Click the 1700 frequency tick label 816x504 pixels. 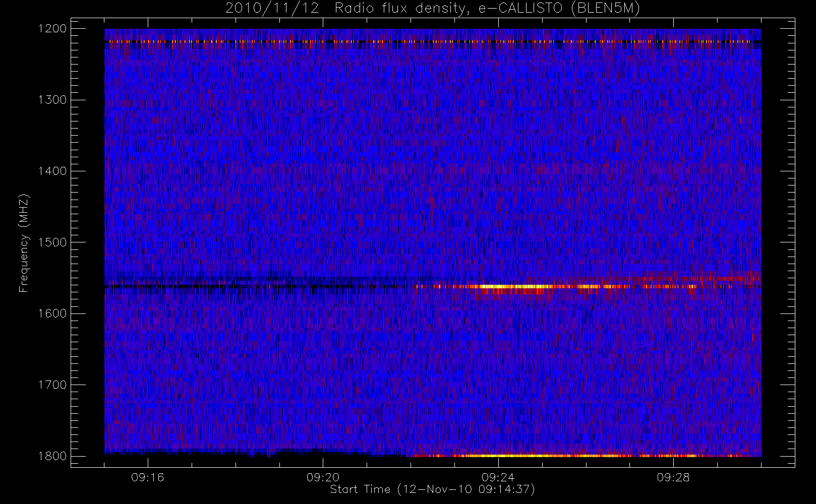coord(52,385)
